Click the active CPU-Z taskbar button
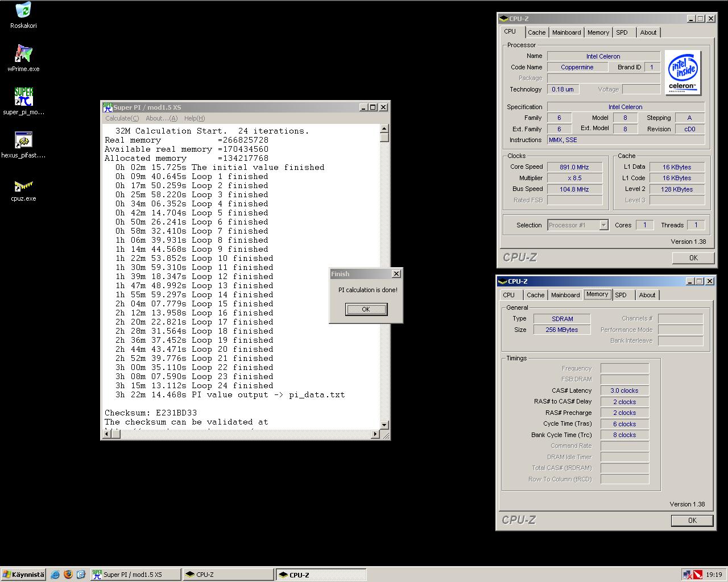This screenshot has width=728, height=582. 321,575
